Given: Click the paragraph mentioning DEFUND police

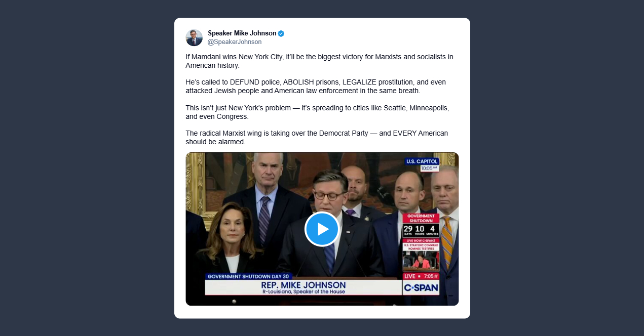Looking at the screenshot, I should point(316,87).
